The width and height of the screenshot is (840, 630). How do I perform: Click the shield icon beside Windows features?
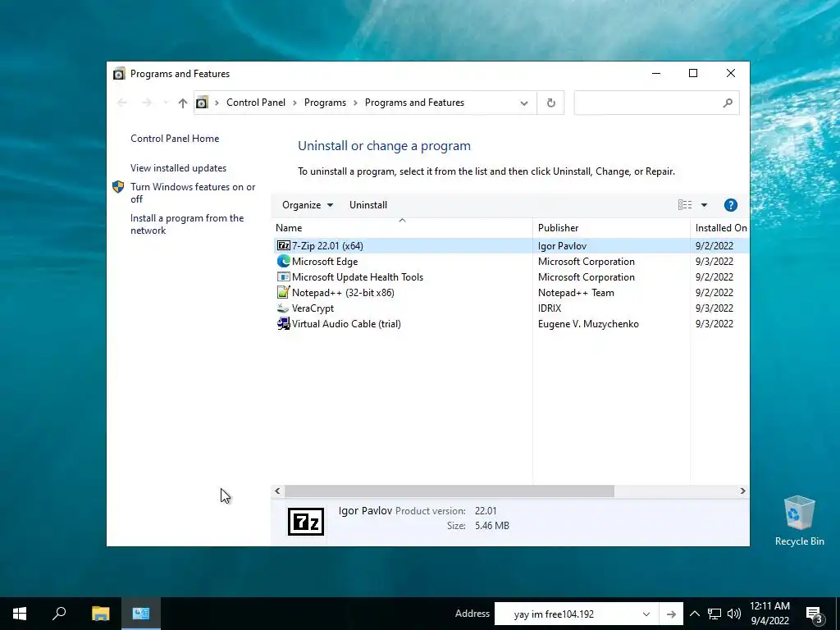tap(118, 187)
